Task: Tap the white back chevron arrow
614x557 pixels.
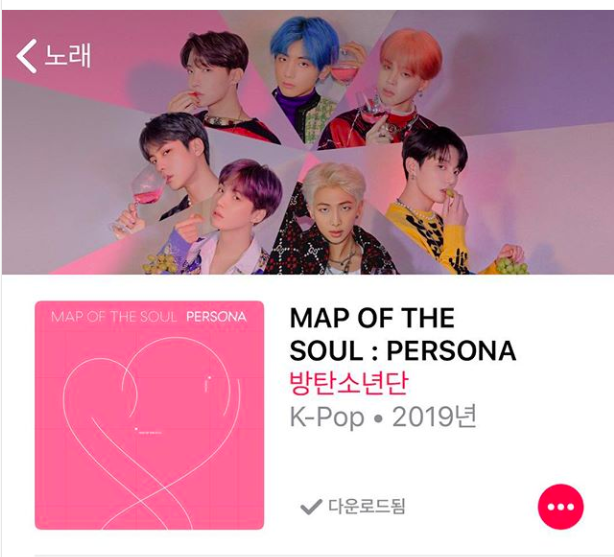Action: pos(27,56)
